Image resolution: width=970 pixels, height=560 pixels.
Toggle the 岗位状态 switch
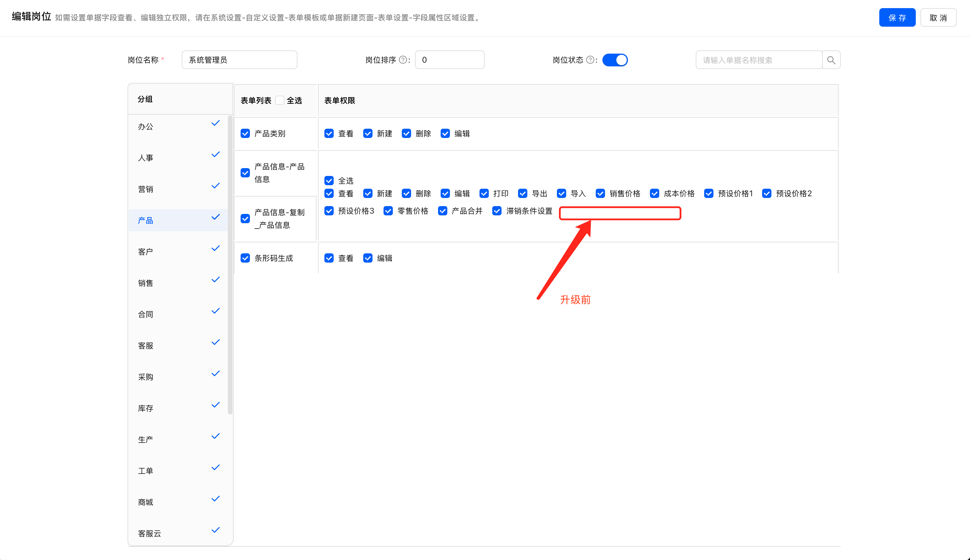(x=615, y=60)
